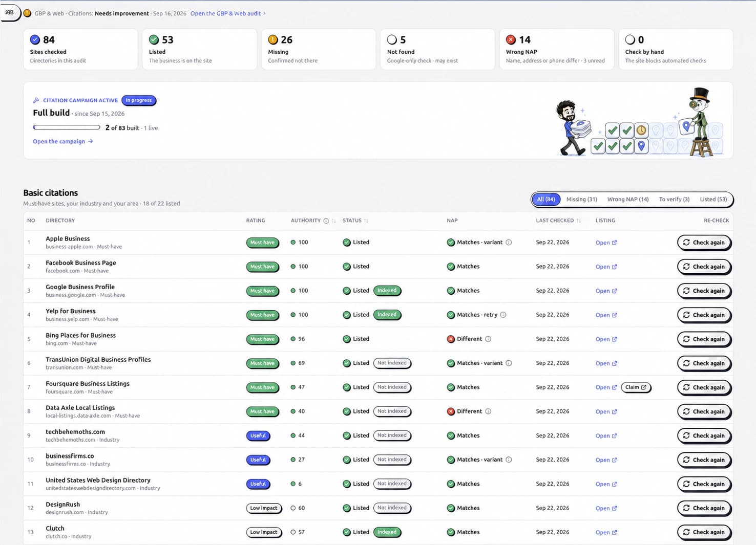Image resolution: width=756 pixels, height=545 pixels.
Task: Open Clutch listing link
Action: pos(606,532)
